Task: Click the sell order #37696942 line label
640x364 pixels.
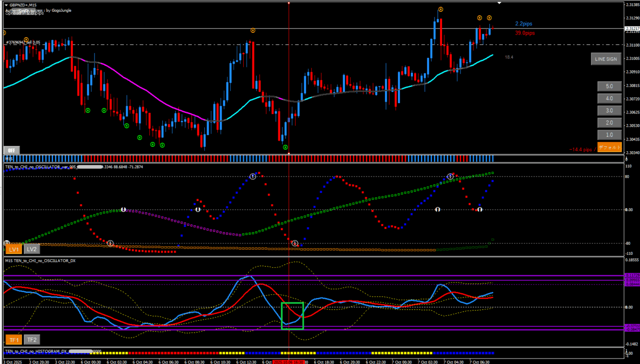Action: coord(23,42)
